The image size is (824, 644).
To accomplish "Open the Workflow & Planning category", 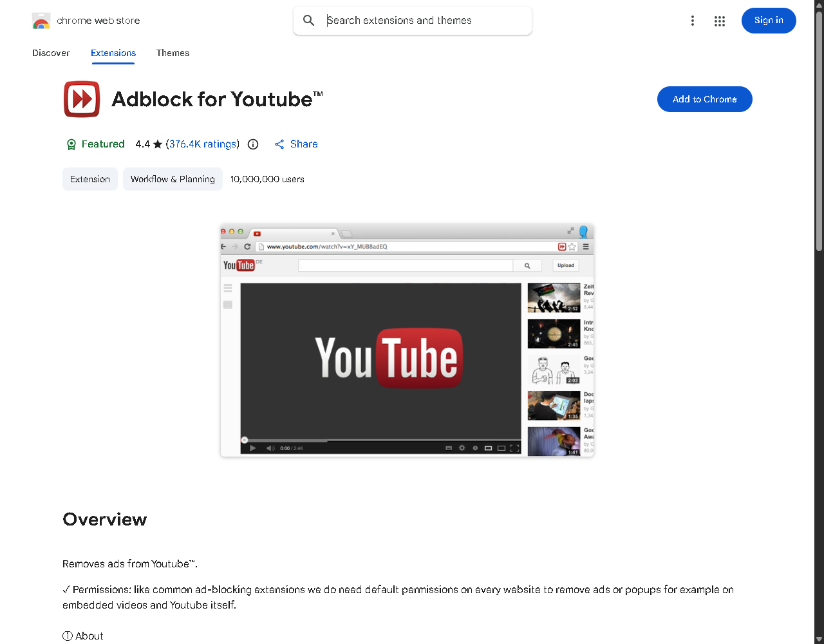I will pyautogui.click(x=173, y=179).
